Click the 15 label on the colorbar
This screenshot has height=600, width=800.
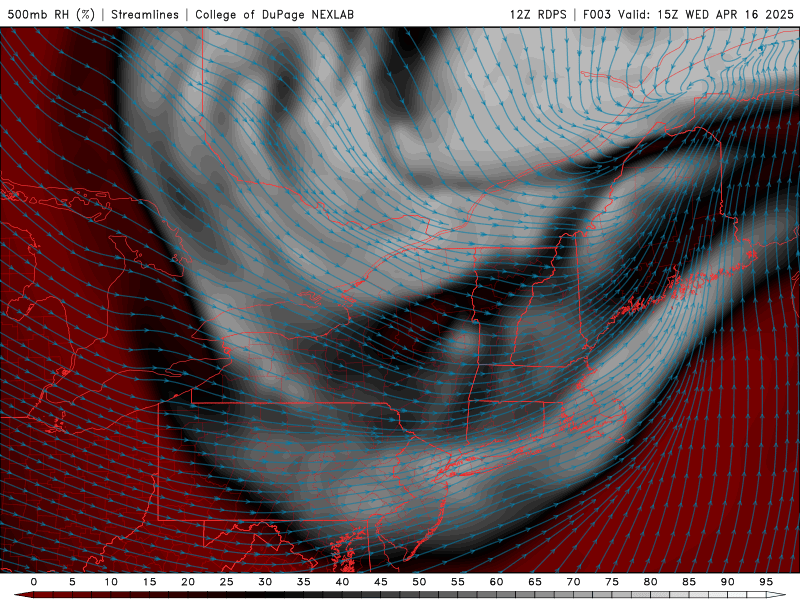[149, 582]
